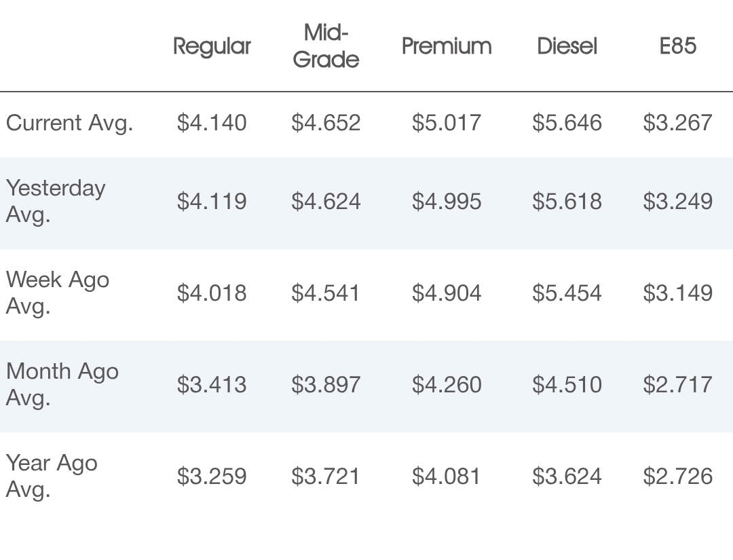Image resolution: width=733 pixels, height=560 pixels.
Task: Select month ago Premium price $4.260
Action: pyautogui.click(x=447, y=385)
